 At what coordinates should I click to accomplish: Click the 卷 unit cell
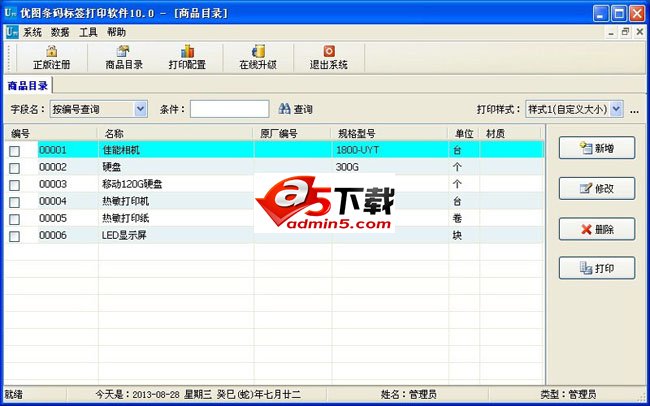[464, 218]
